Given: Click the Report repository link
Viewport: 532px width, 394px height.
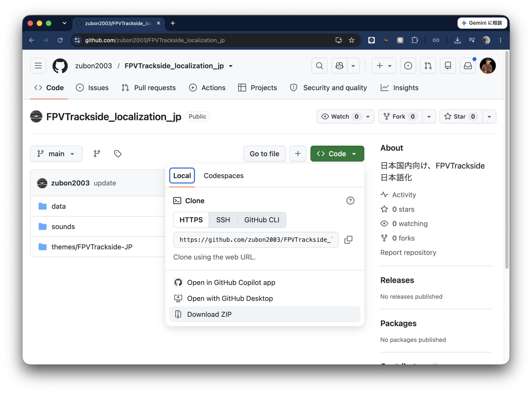Looking at the screenshot, I should [x=408, y=252].
